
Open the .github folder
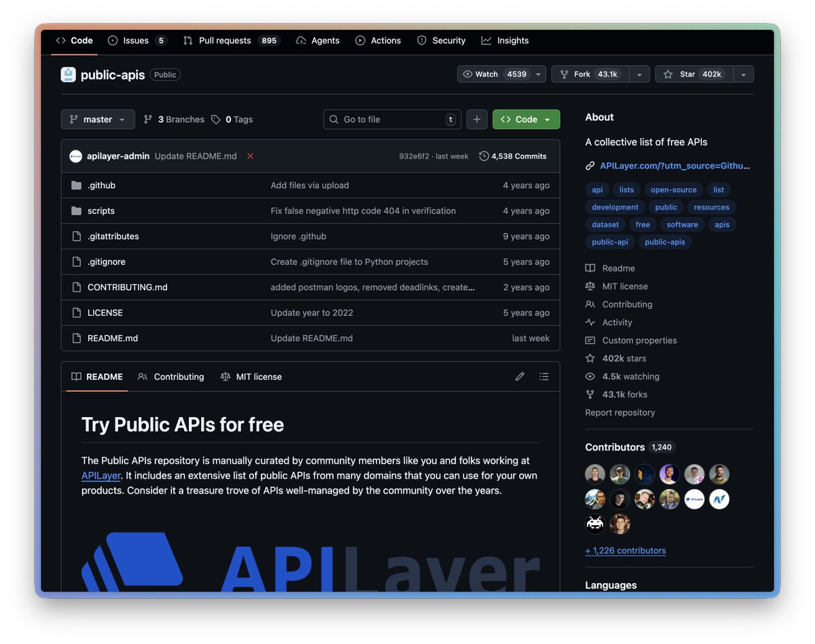(x=102, y=185)
